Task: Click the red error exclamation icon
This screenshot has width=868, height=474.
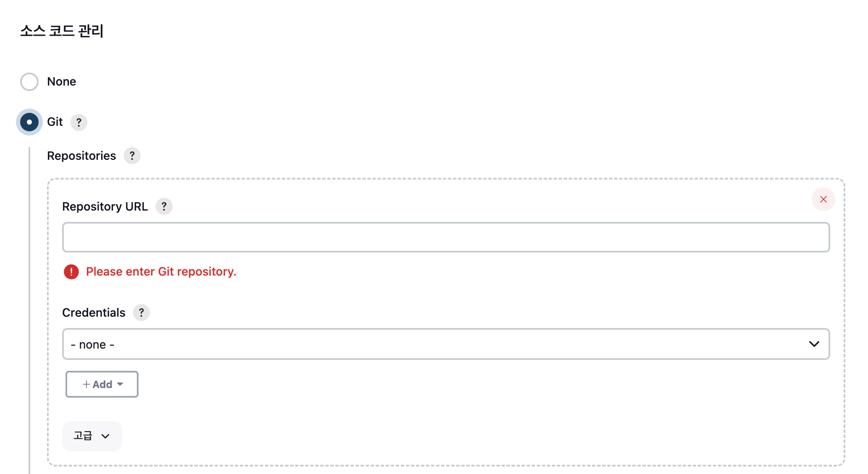Action: (x=71, y=272)
